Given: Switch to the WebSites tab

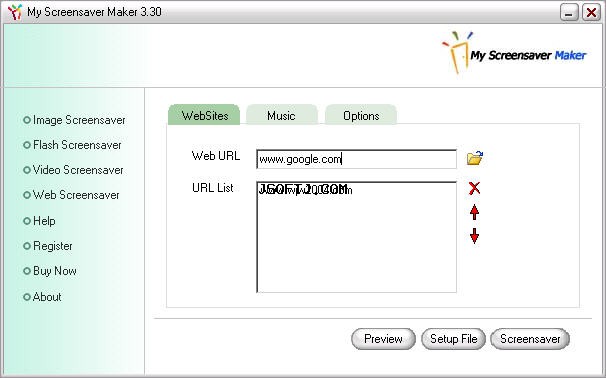Looking at the screenshot, I should 204,115.
